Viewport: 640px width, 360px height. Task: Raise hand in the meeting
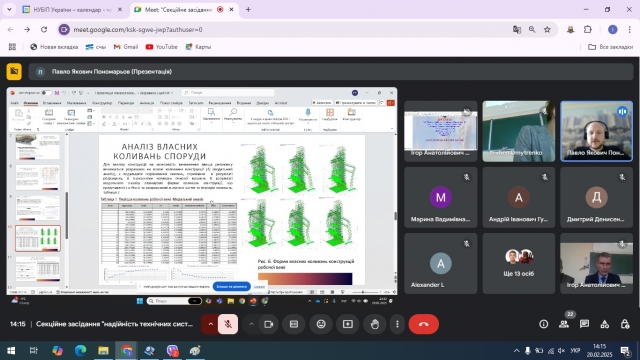tap(375, 324)
